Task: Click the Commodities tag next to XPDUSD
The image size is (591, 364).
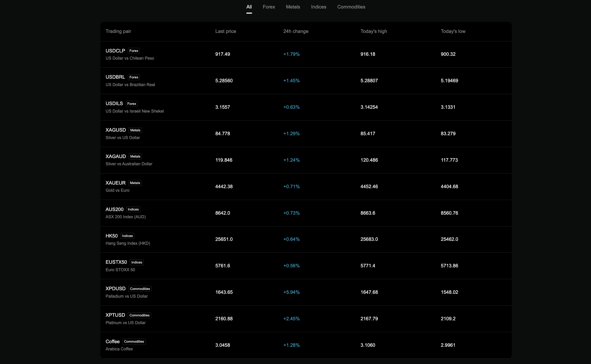Action: pos(140,289)
